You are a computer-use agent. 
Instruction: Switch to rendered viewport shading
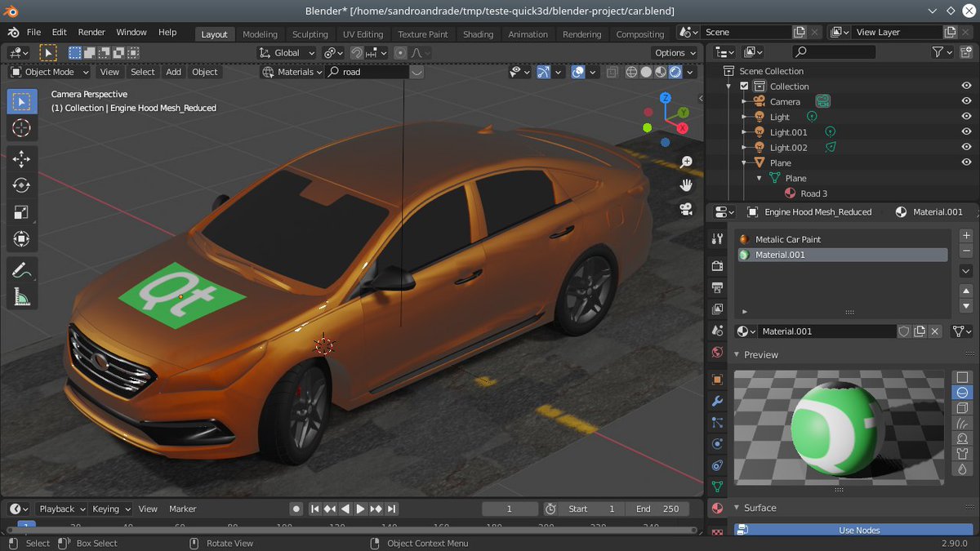pos(676,72)
